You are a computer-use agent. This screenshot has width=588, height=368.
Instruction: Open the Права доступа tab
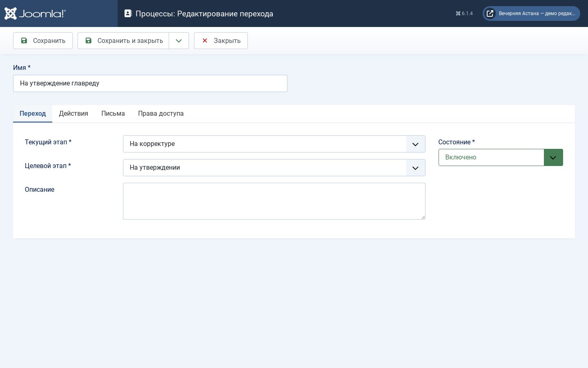click(161, 114)
